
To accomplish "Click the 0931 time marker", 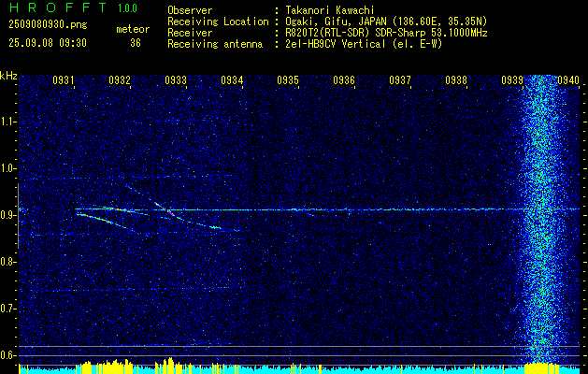I will [63, 79].
